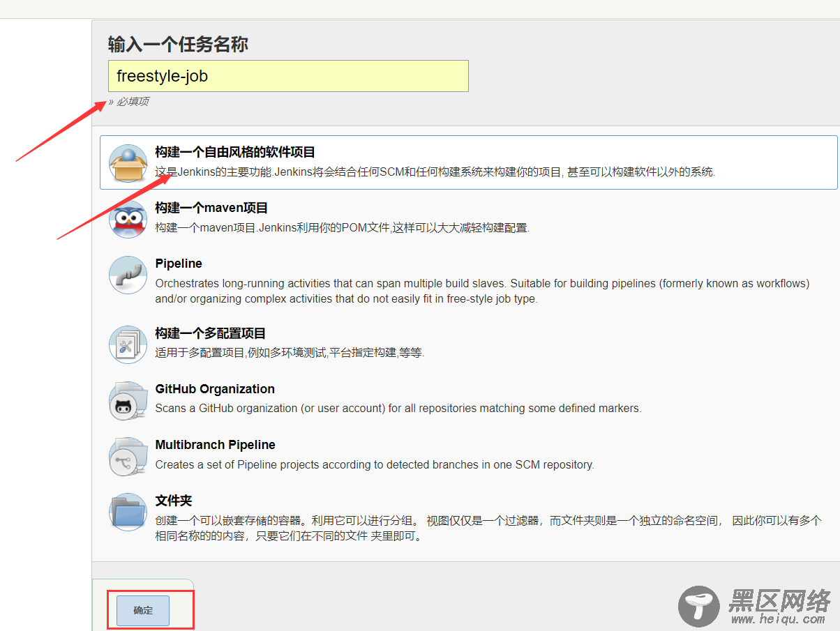The height and width of the screenshot is (631, 840).
Task: Click the freestyle project box icon
Action: click(128, 163)
